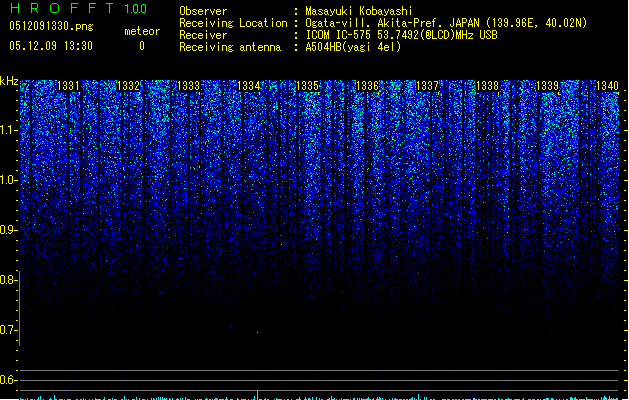The height and width of the screenshot is (400, 629).
Task: Click the 1338 time marker
Action: pyautogui.click(x=487, y=86)
